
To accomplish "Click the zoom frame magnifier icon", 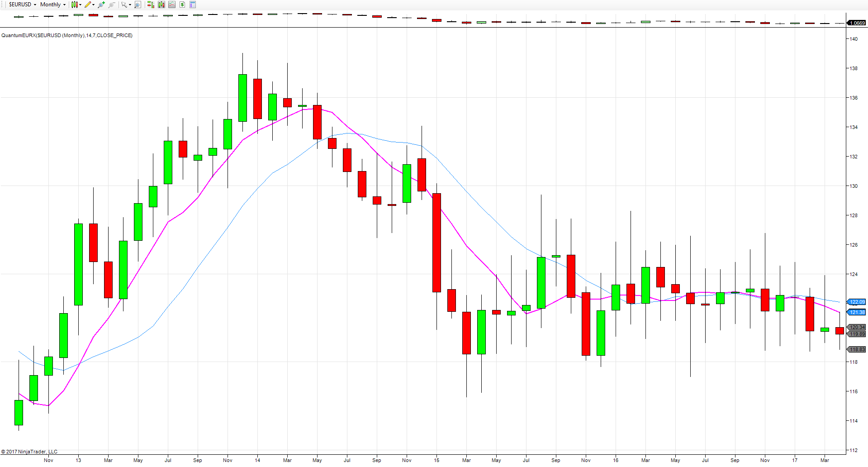I will tap(138, 5).
